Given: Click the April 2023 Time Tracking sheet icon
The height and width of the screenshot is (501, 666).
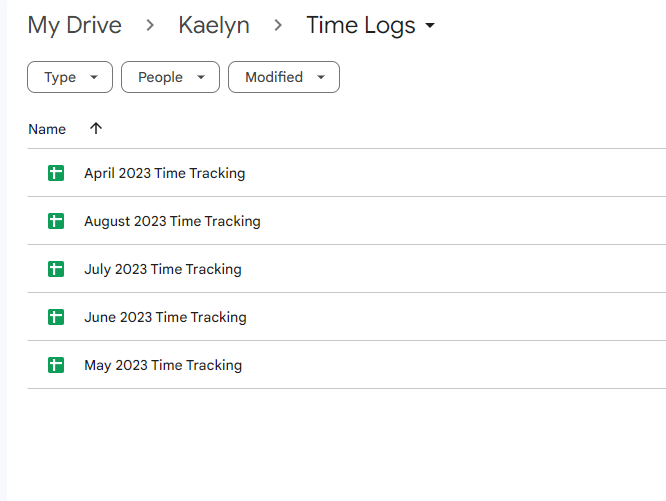Looking at the screenshot, I should [x=56, y=173].
